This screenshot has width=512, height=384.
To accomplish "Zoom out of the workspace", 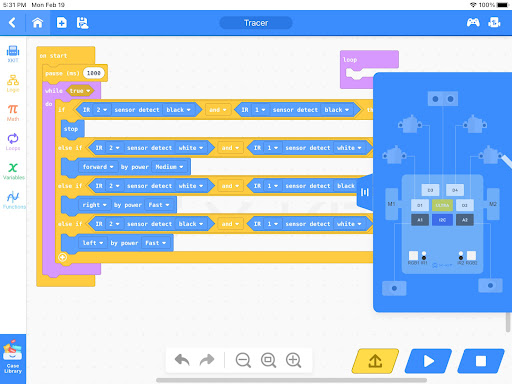I will click(x=243, y=360).
